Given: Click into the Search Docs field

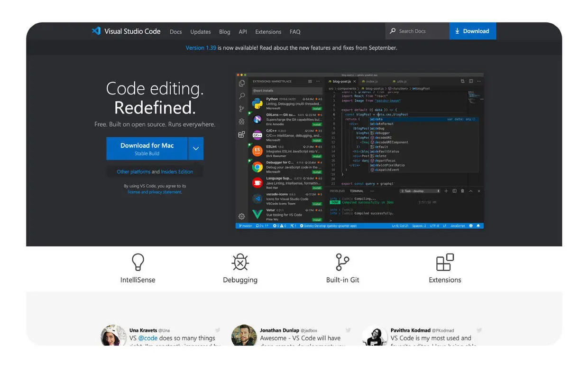Looking at the screenshot, I should [417, 31].
